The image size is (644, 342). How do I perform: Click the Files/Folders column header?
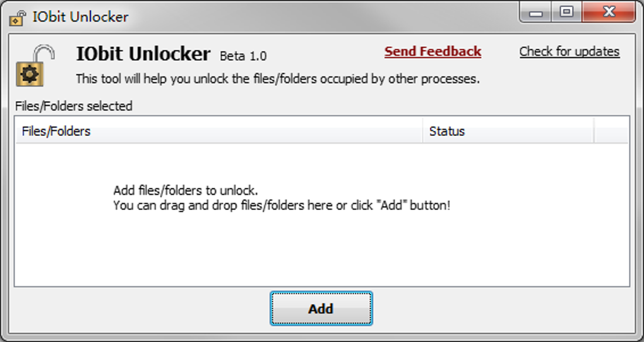tap(56, 131)
